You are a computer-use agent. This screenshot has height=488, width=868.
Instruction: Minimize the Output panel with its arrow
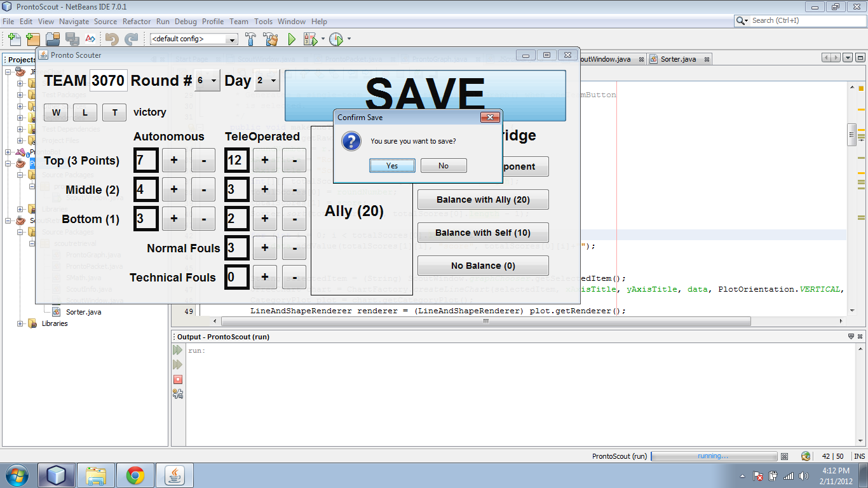coord(851,336)
